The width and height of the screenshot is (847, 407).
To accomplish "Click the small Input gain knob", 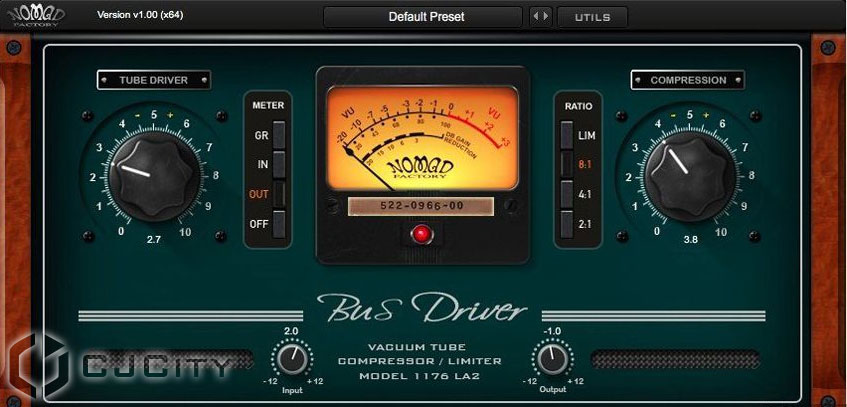I will click(292, 359).
